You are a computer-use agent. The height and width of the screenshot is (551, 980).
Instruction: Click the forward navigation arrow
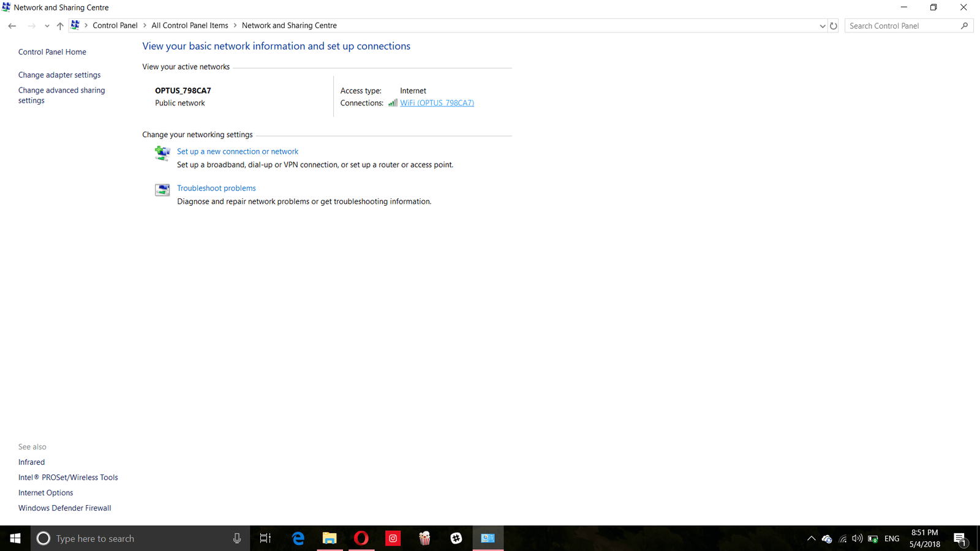pyautogui.click(x=32, y=26)
